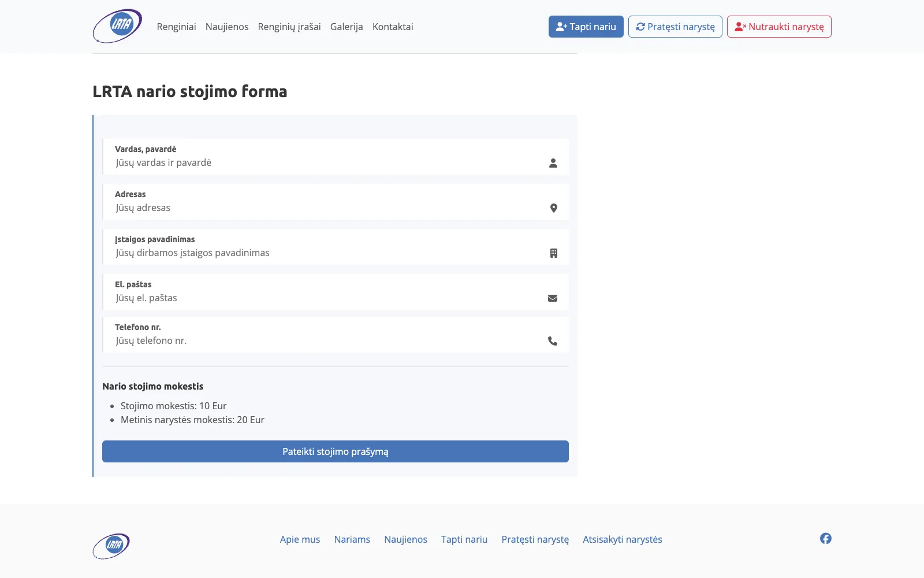Go to the Kontaktai page
Screen dimensions: 924x578
pos(393,27)
